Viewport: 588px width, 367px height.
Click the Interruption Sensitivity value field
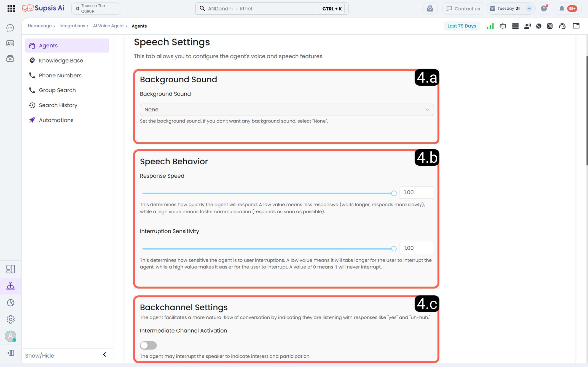click(417, 248)
